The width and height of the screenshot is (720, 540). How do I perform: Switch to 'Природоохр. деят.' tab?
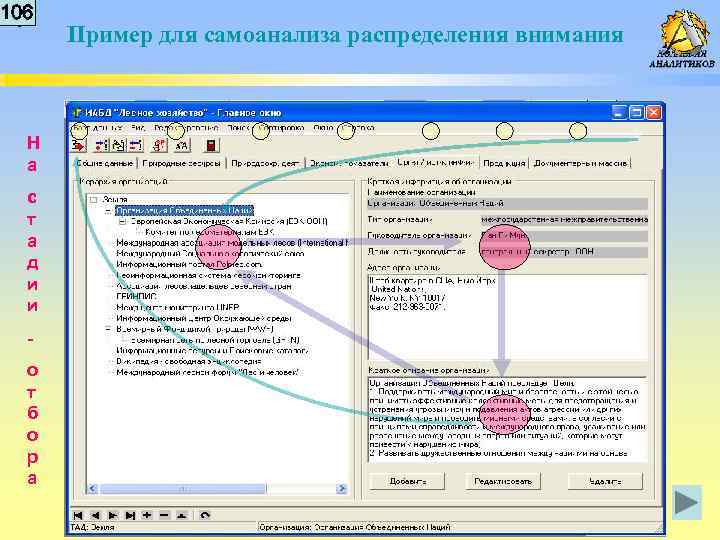click(265, 163)
